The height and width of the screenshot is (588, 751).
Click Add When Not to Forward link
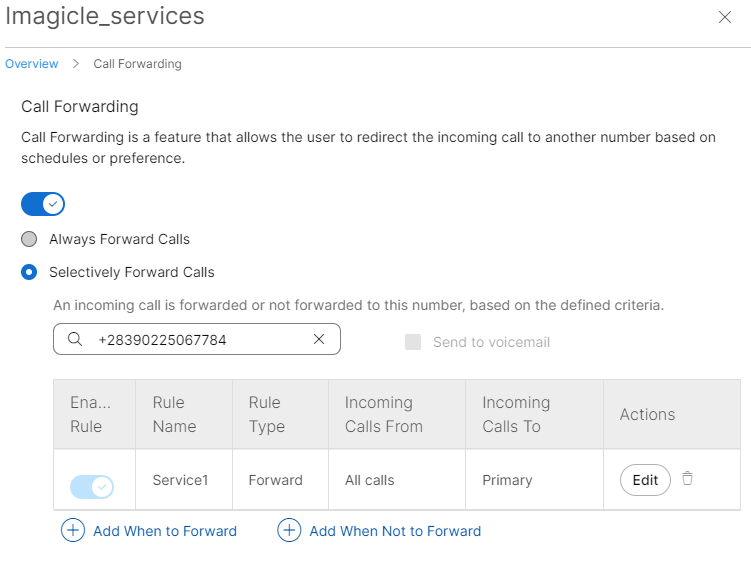click(x=395, y=531)
